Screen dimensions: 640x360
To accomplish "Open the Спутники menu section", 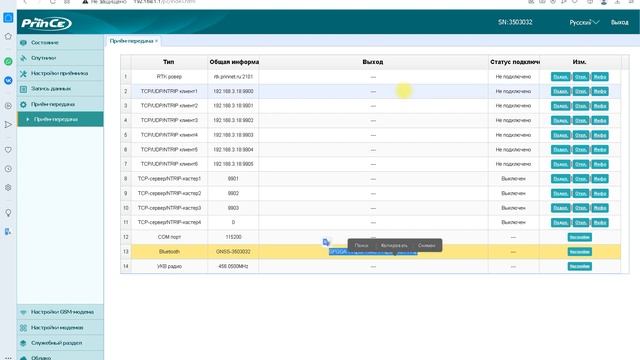I will [60, 58].
